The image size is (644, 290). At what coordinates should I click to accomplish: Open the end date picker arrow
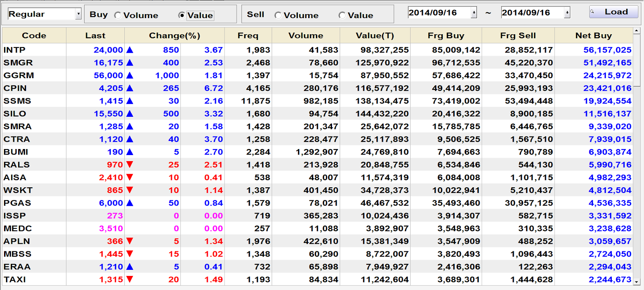(x=567, y=12)
